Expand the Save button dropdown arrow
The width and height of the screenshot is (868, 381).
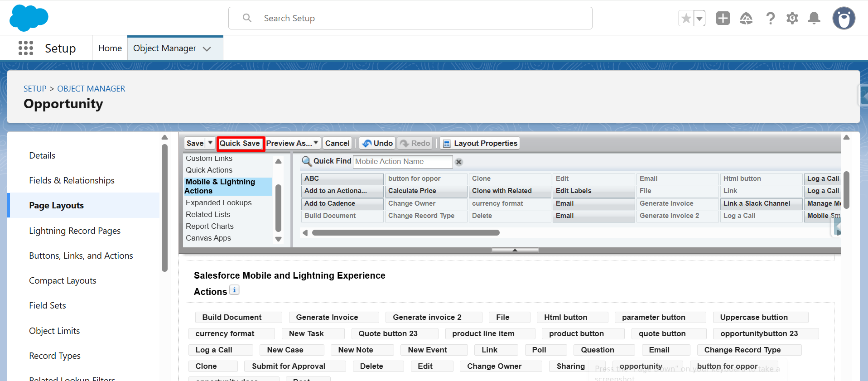[x=210, y=143]
